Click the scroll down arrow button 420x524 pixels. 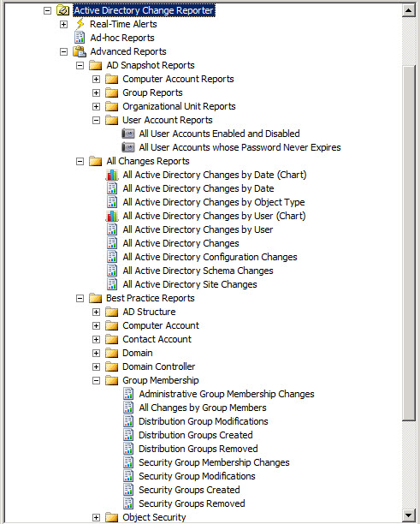pyautogui.click(x=409, y=515)
